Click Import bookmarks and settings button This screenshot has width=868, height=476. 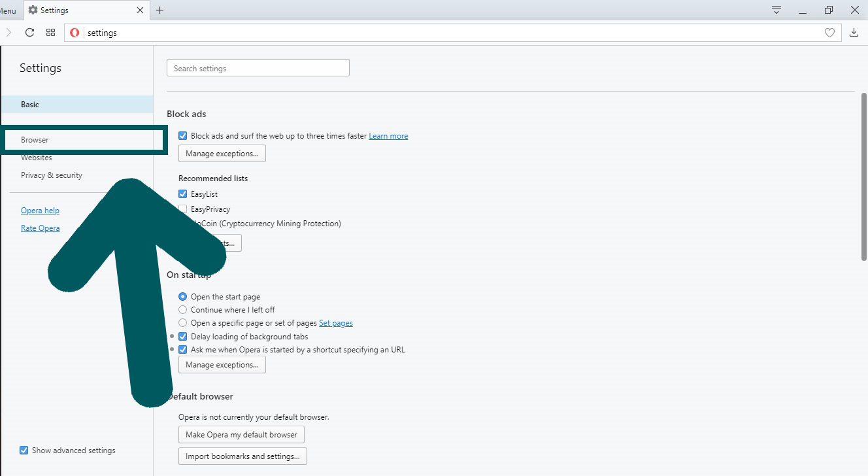pyautogui.click(x=242, y=456)
